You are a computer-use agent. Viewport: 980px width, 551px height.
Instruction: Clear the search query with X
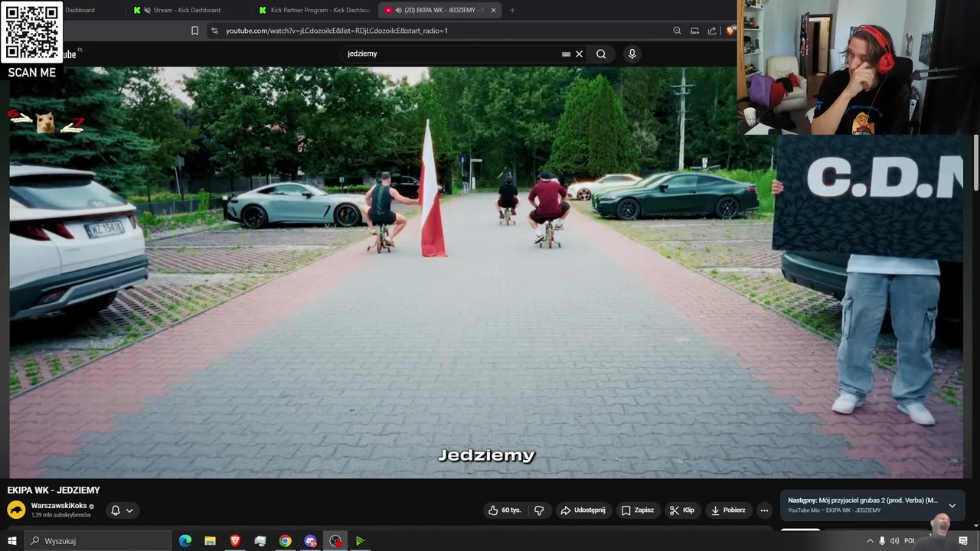pyautogui.click(x=580, y=54)
